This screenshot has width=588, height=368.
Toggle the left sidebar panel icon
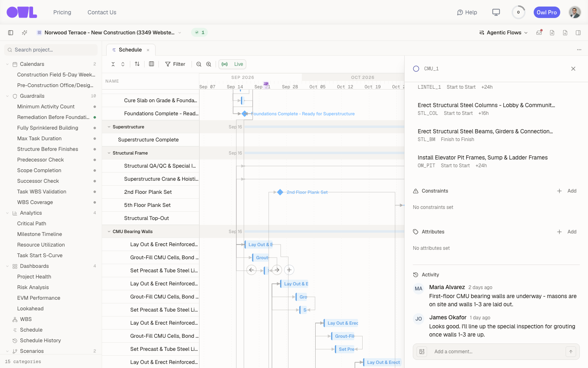(11, 33)
